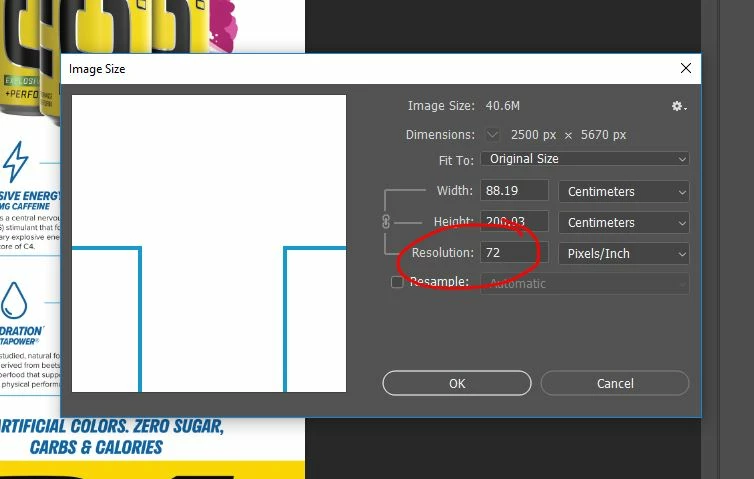This screenshot has width=754, height=479.
Task: Click the Fit To label
Action: [456, 160]
